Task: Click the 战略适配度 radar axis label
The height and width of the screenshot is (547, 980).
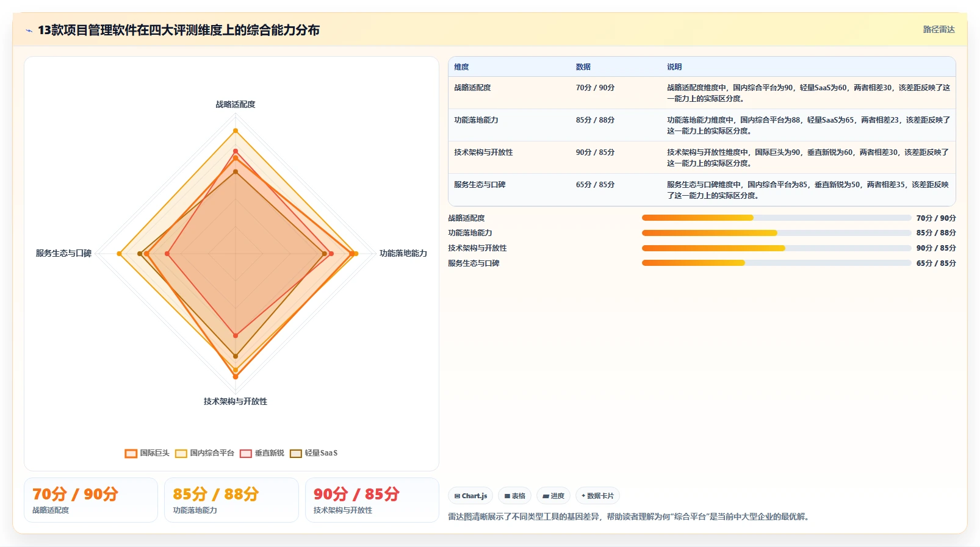Action: pos(236,104)
